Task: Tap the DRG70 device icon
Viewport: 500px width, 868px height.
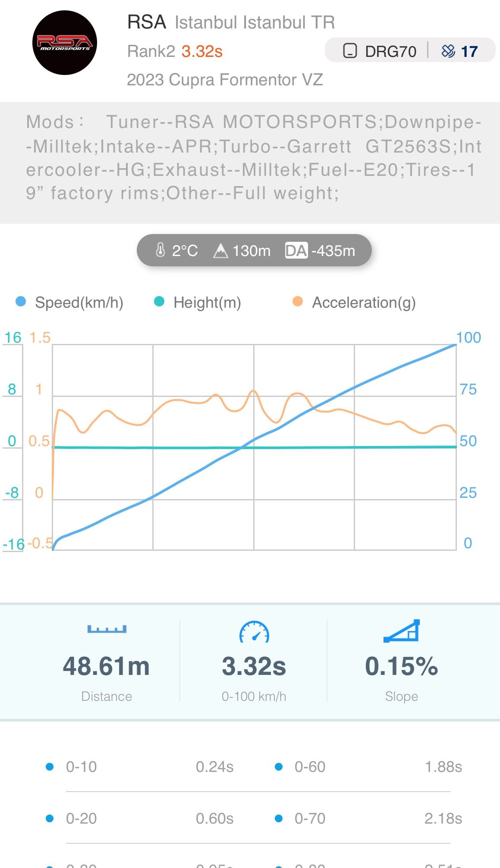Action: 350,51
